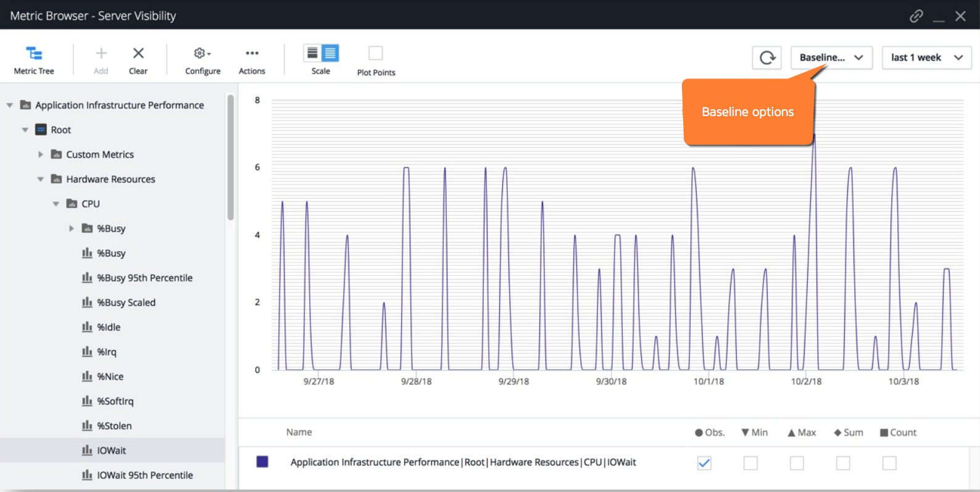Click the Application Infrastructure Performance folder icon
This screenshot has height=492, width=980.
coord(26,105)
